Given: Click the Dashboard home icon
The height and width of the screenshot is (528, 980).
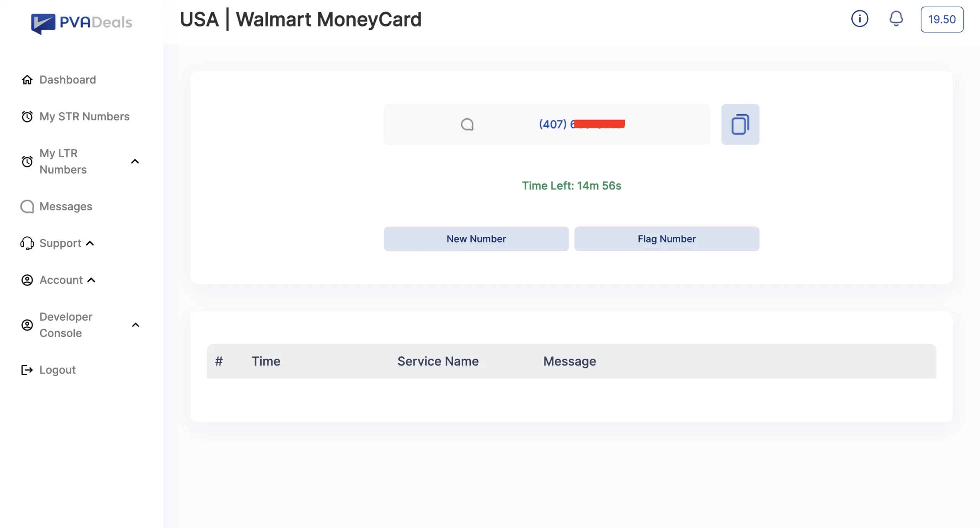Looking at the screenshot, I should tap(27, 80).
